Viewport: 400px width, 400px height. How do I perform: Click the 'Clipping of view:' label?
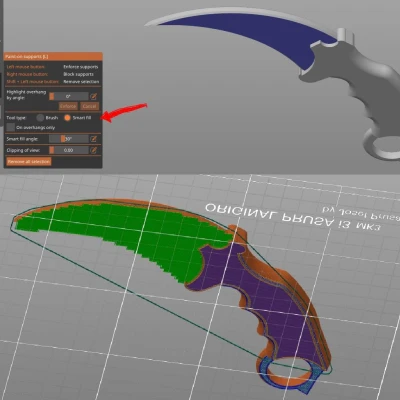pyautogui.click(x=23, y=150)
